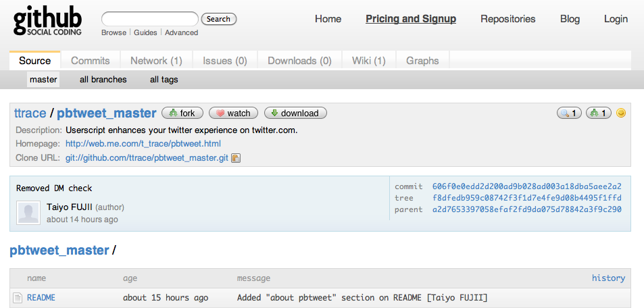Select the Source tab
The height and width of the screenshot is (308, 644).
(x=35, y=60)
